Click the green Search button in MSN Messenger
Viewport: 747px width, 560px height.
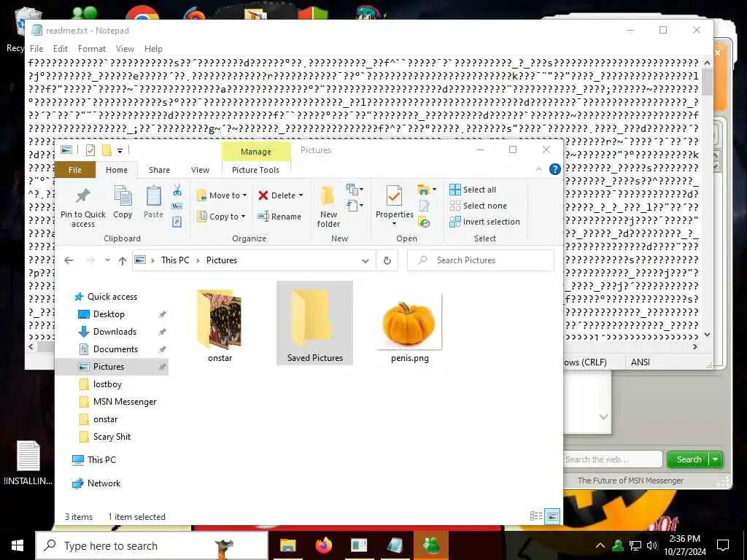coord(689,459)
